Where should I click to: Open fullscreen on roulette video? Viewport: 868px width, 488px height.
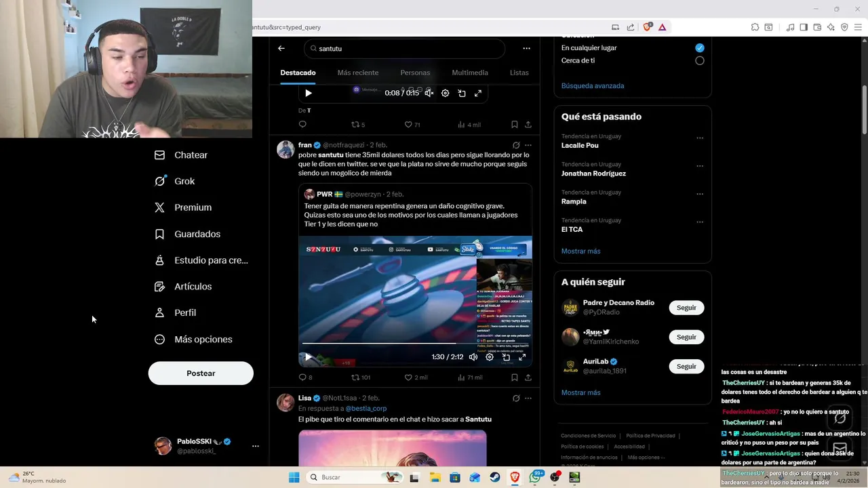coord(522,357)
